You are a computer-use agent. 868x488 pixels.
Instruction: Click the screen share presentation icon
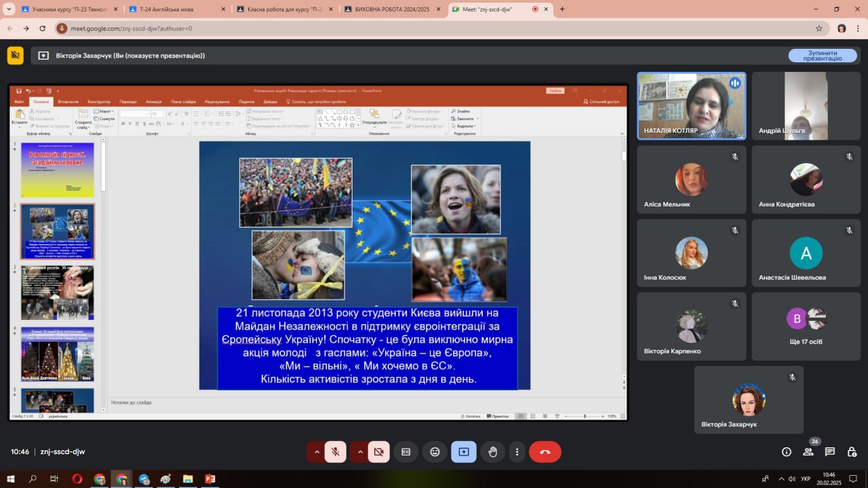coord(464,451)
